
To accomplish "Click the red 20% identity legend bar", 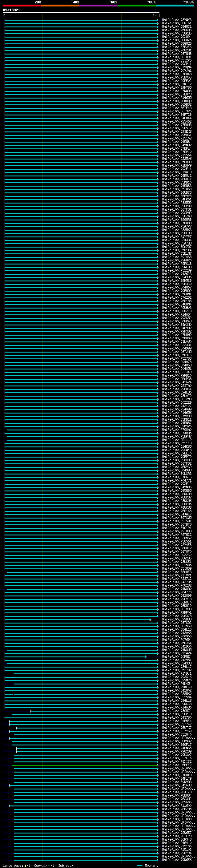I will click(x=22, y=6).
